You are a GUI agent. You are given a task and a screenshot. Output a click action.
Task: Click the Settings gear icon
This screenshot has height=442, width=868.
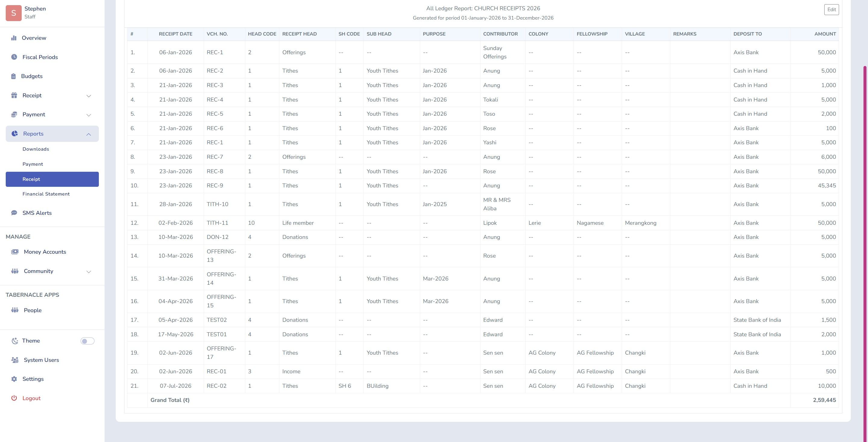pyautogui.click(x=14, y=379)
